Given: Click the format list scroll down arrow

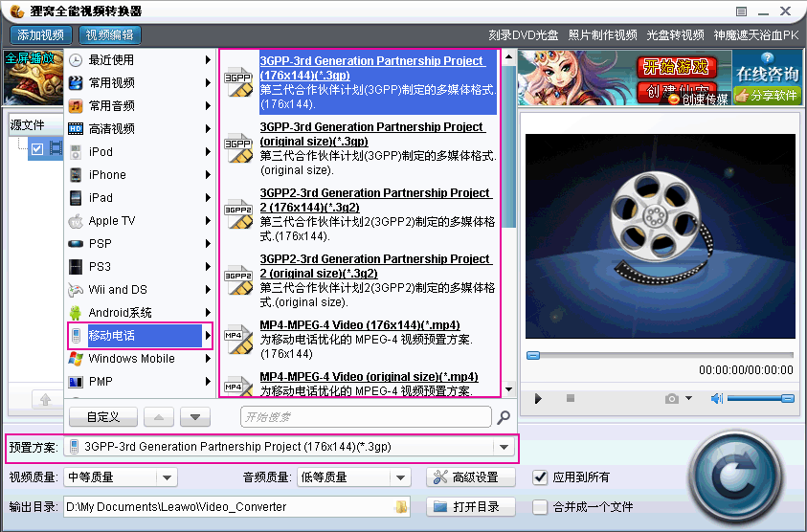Looking at the screenshot, I should (x=508, y=389).
